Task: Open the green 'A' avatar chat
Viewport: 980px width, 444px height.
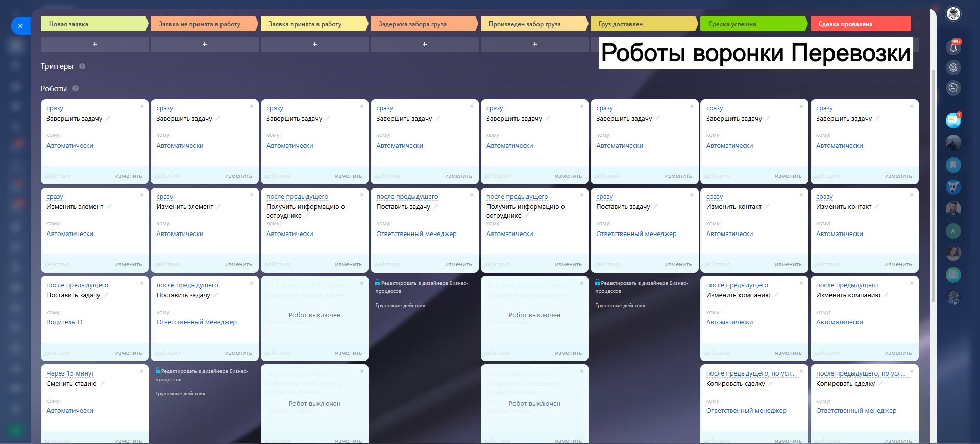Action: click(953, 231)
